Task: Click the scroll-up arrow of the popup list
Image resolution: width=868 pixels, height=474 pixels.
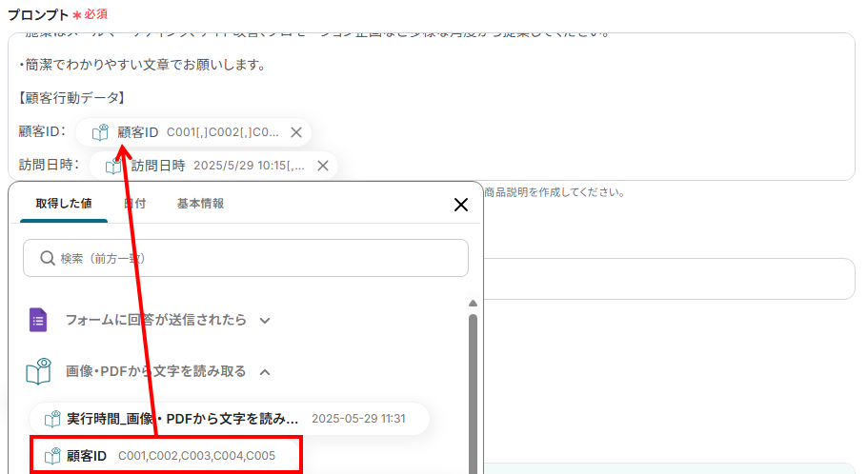Action: tap(473, 303)
